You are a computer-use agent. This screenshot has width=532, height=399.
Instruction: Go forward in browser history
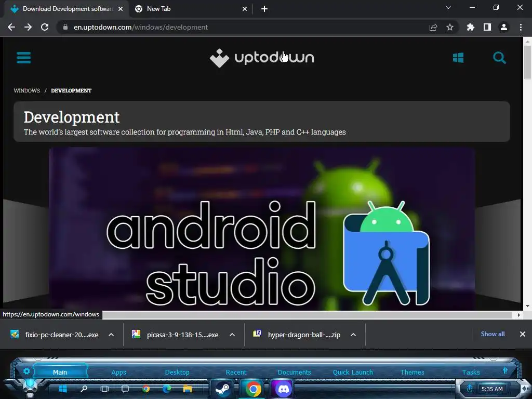28,27
